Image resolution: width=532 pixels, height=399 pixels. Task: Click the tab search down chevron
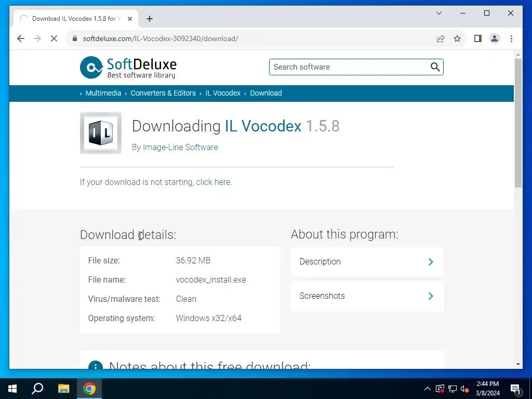pyautogui.click(x=439, y=13)
